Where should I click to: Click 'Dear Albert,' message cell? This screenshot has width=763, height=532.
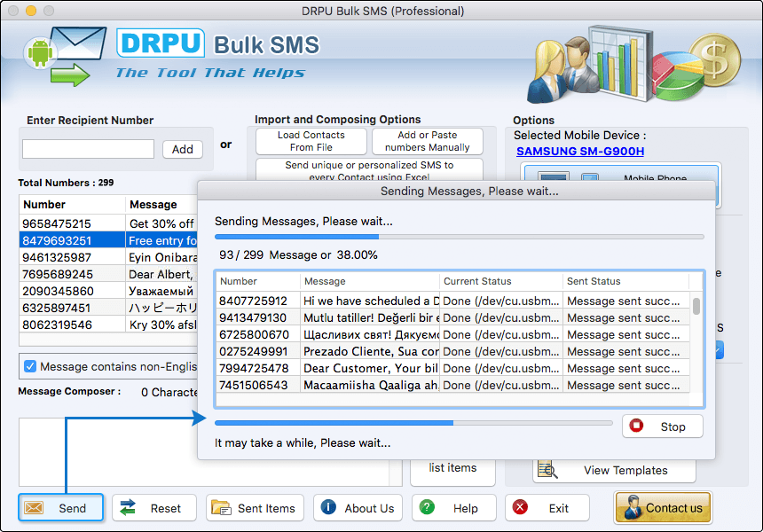(161, 274)
